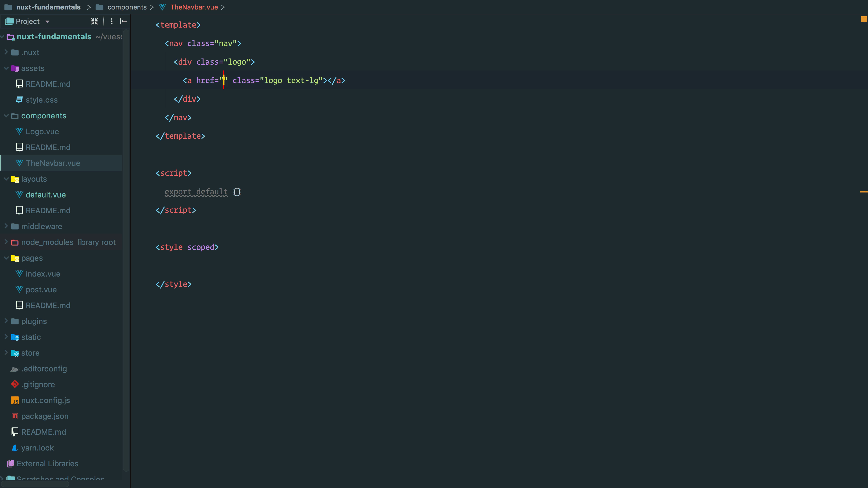The image size is (868, 488).
Task: Click the folder icon of assets
Action: [15, 68]
